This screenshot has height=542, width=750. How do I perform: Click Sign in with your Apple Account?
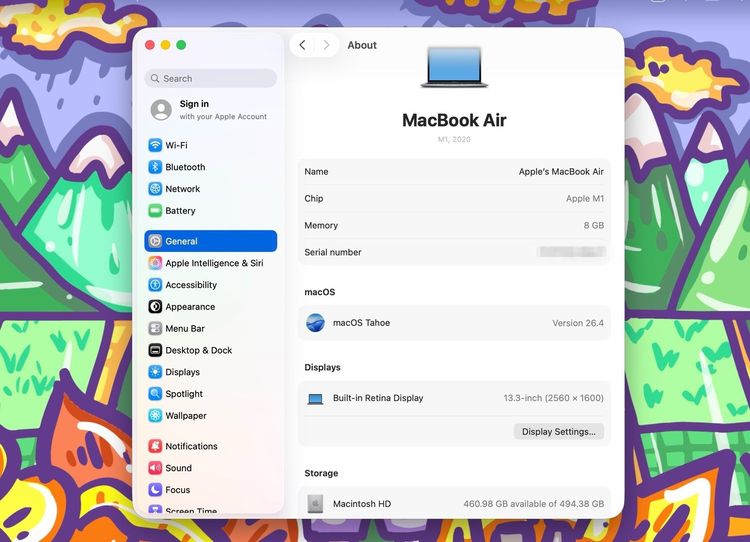click(210, 110)
